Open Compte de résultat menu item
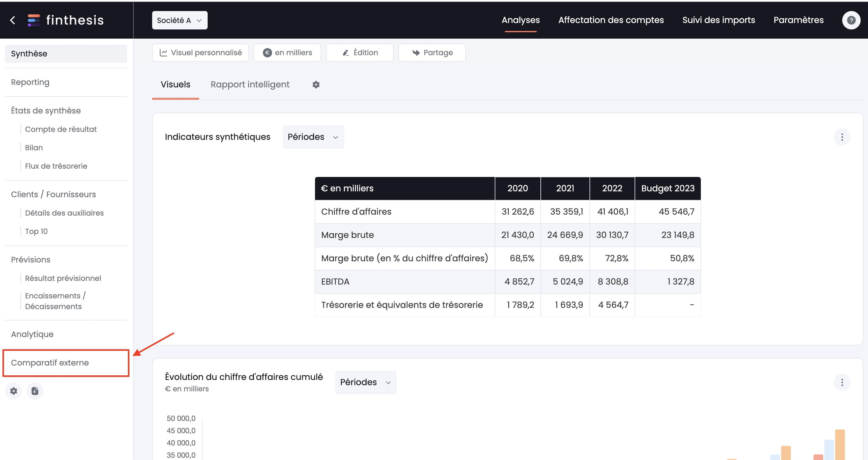Viewport: 868px width, 460px height. point(61,129)
